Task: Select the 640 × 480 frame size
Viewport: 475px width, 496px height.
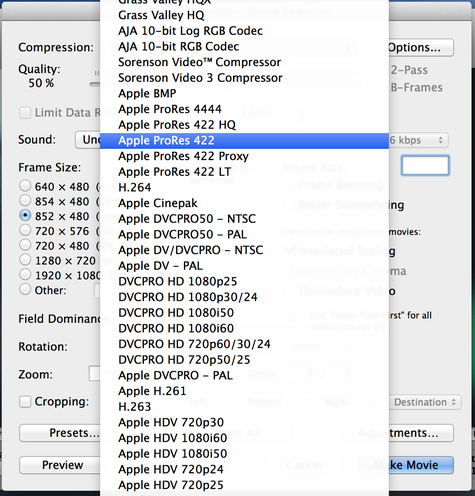Action: point(25,186)
